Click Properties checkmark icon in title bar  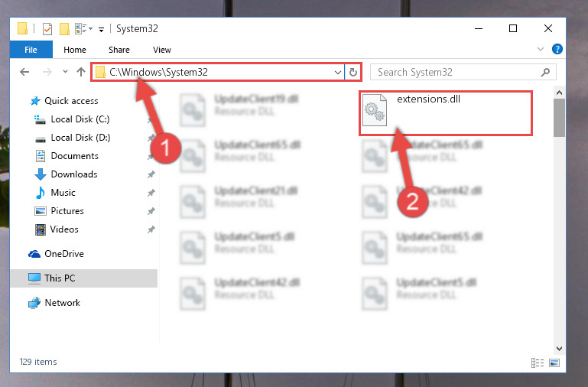[x=47, y=28]
